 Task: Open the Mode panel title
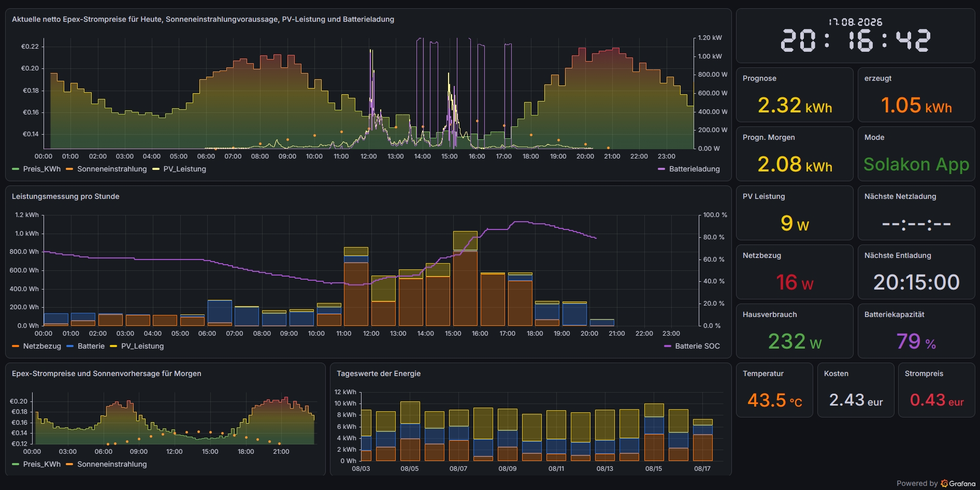874,137
